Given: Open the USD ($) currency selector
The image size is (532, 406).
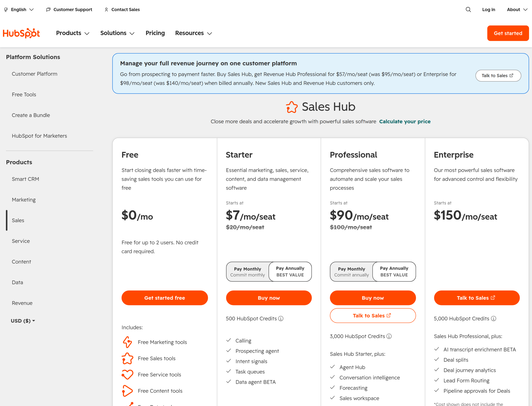Looking at the screenshot, I should click(23, 321).
